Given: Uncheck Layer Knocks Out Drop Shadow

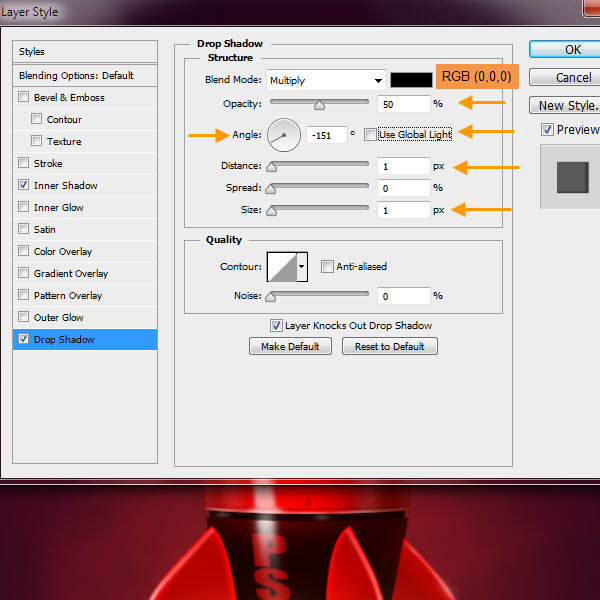Looking at the screenshot, I should [x=276, y=326].
